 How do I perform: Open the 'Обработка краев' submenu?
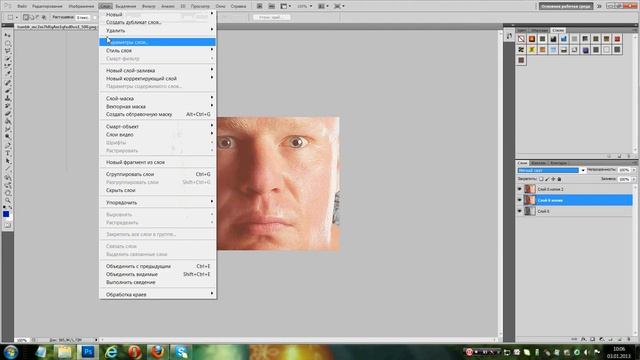click(158, 294)
